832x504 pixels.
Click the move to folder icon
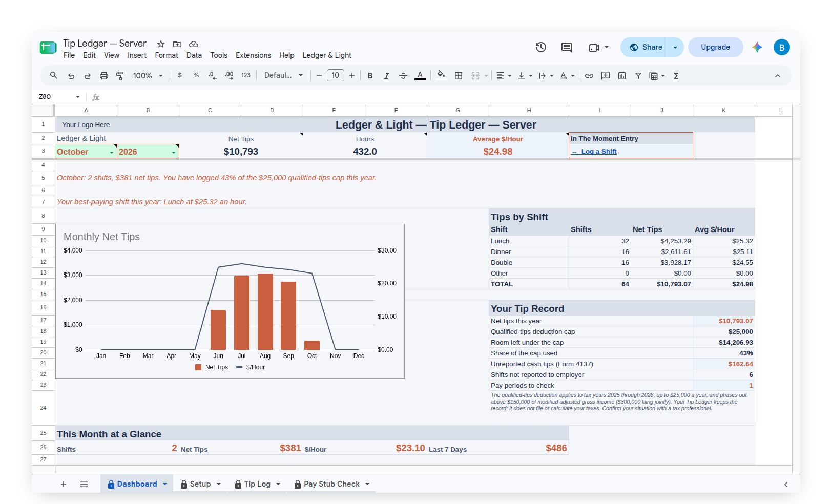[x=177, y=44]
